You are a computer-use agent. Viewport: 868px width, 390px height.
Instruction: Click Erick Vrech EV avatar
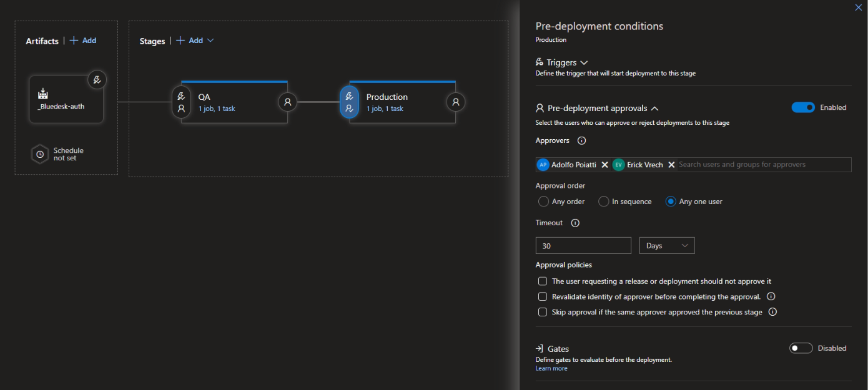tap(619, 165)
